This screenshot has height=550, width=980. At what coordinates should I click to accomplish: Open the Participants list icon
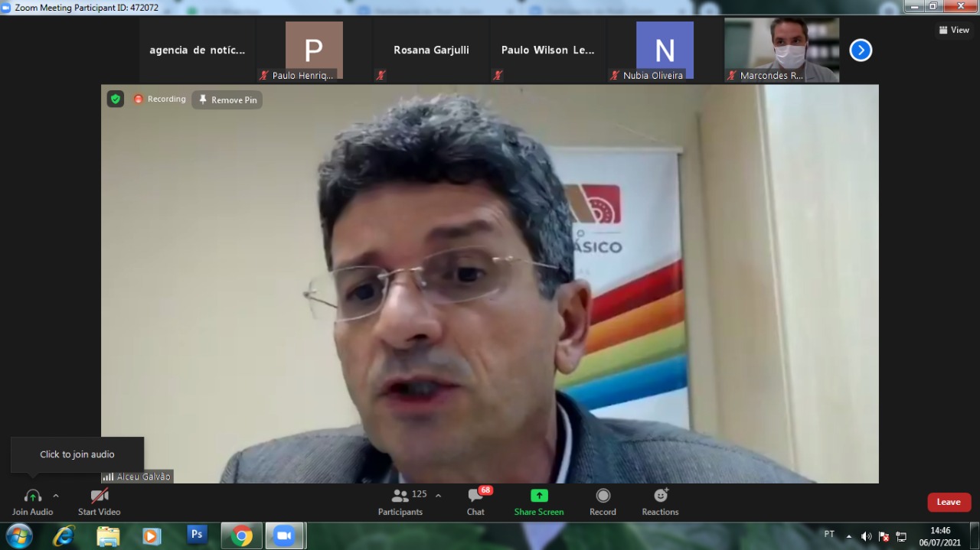click(x=400, y=496)
